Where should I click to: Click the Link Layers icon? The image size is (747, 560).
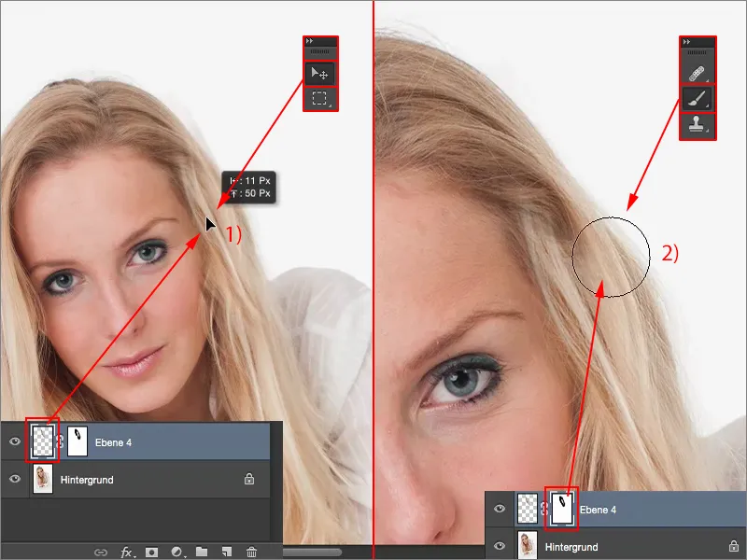click(101, 552)
